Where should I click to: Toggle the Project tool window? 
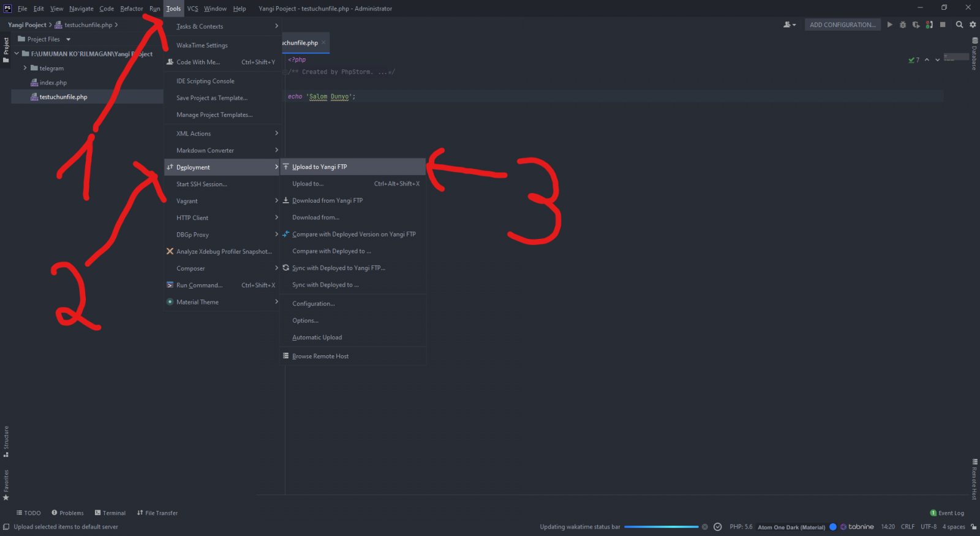click(6, 50)
